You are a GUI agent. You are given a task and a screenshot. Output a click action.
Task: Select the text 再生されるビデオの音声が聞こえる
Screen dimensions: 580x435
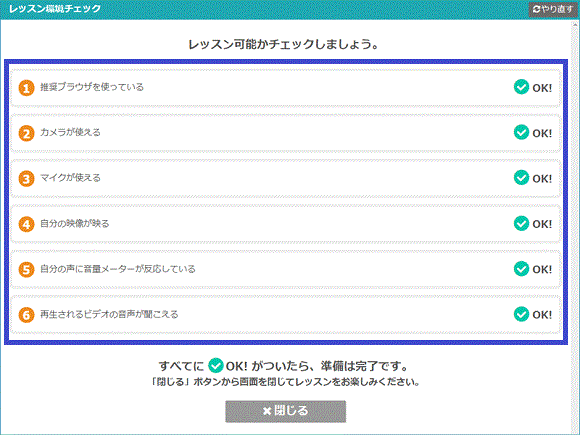pyautogui.click(x=109, y=314)
